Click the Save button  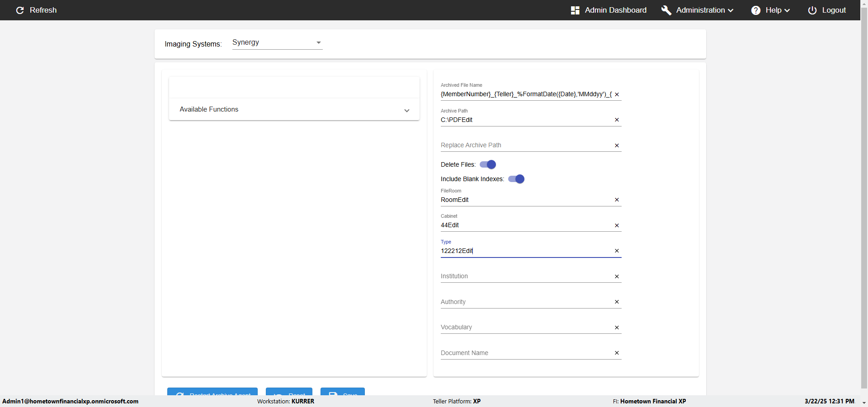click(x=343, y=392)
